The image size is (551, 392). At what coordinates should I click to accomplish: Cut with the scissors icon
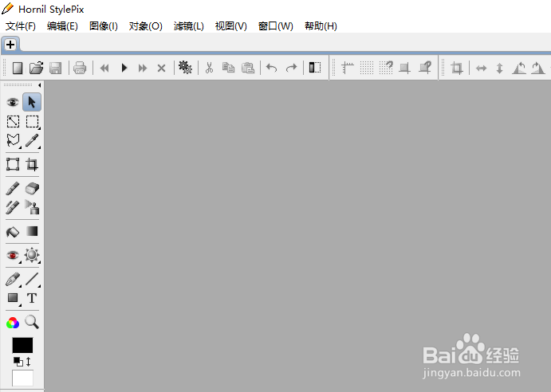[209, 68]
